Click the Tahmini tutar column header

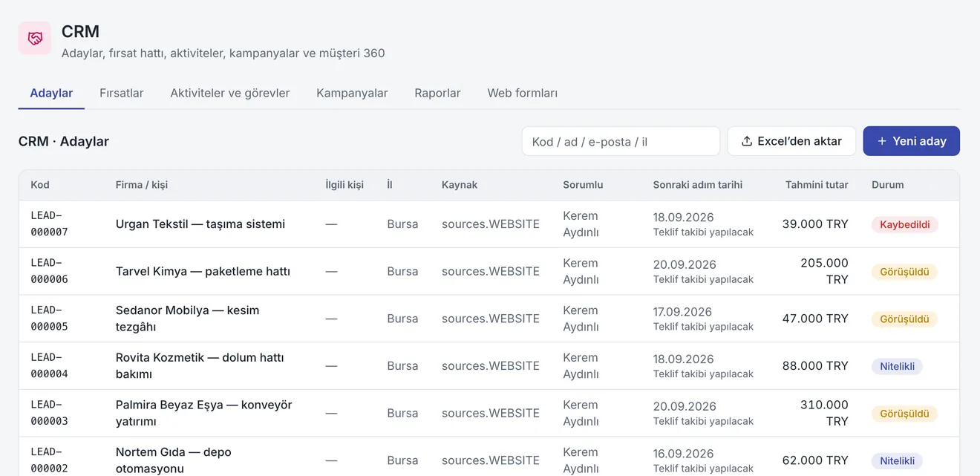pos(817,185)
